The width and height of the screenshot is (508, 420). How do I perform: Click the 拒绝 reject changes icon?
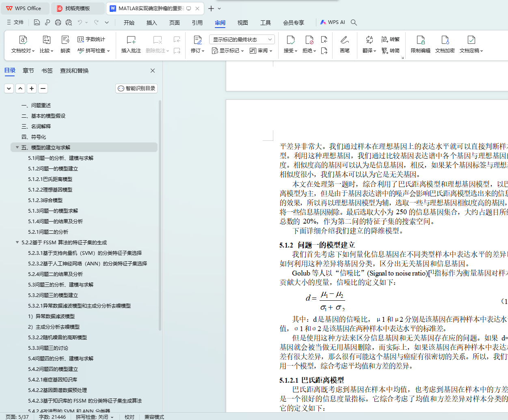coord(309,40)
